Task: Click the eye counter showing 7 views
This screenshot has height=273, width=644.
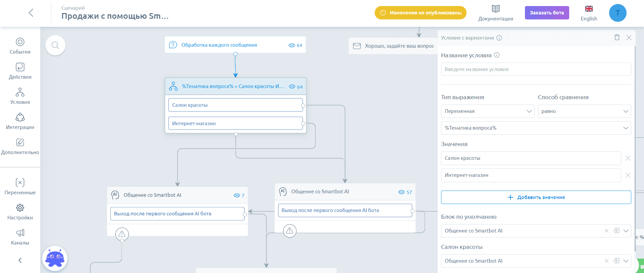Action: [239, 195]
